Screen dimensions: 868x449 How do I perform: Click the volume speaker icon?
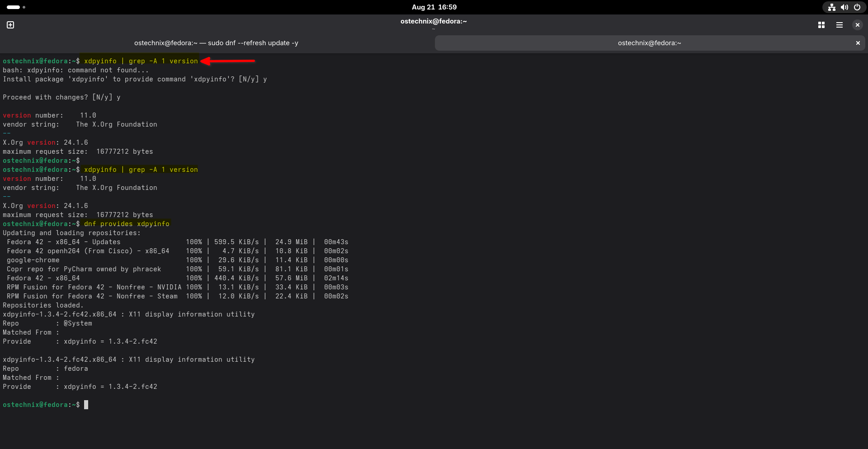(844, 7)
